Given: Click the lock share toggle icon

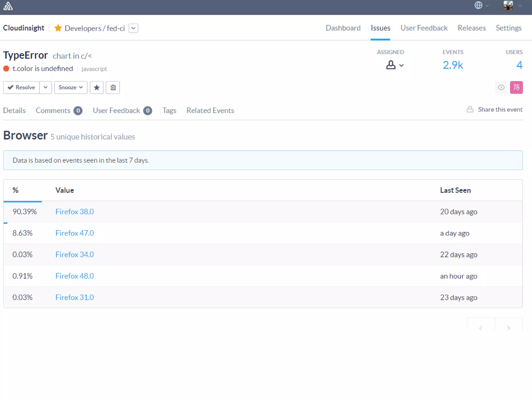Looking at the screenshot, I should [470, 109].
